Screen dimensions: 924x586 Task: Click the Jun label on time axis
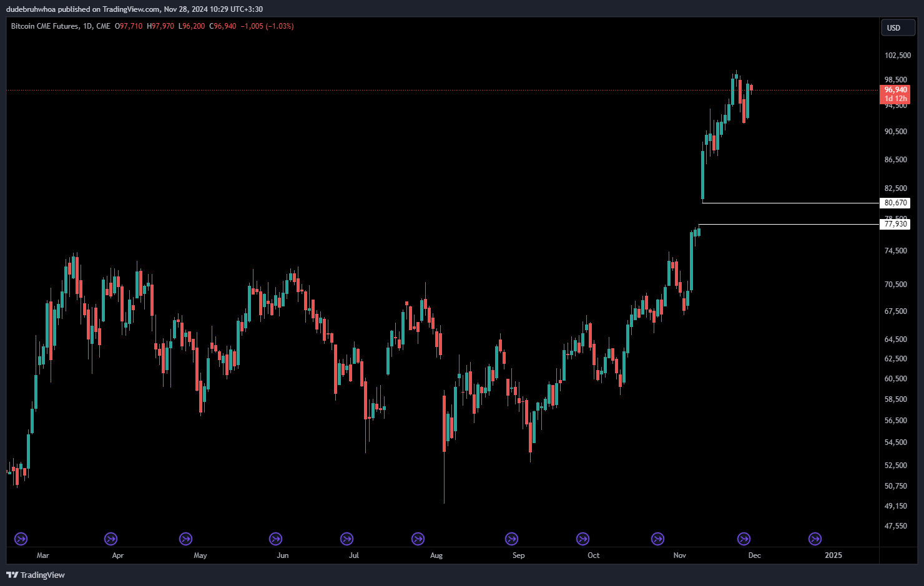283,555
